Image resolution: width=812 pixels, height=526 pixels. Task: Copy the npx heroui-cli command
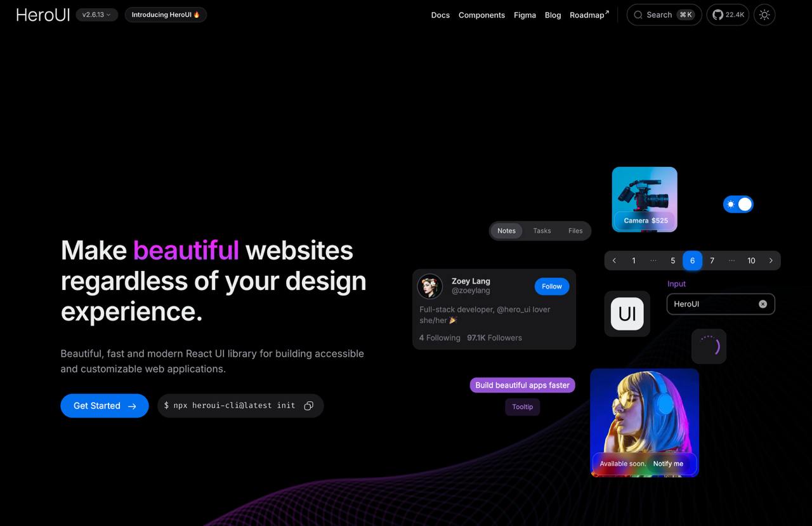[308, 405]
